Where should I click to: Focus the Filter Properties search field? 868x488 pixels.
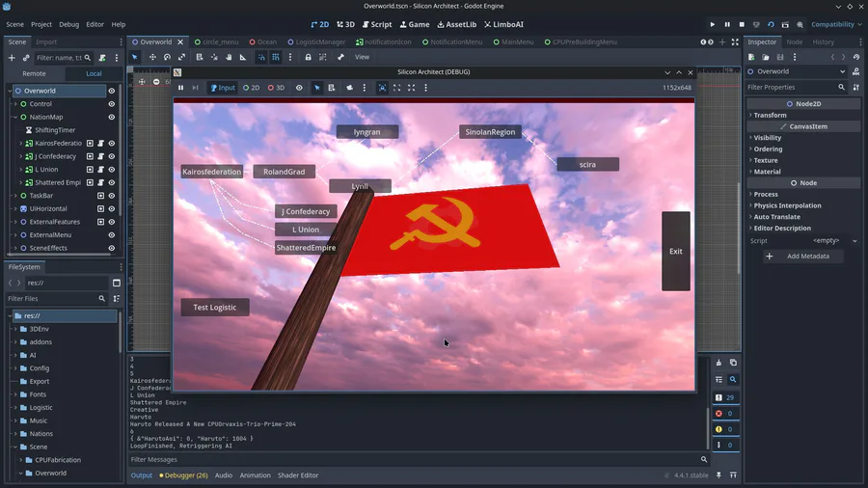click(796, 88)
